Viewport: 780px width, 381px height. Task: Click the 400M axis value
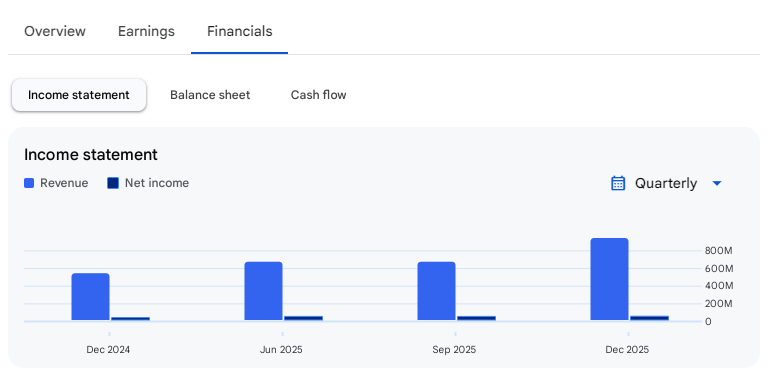tap(719, 286)
